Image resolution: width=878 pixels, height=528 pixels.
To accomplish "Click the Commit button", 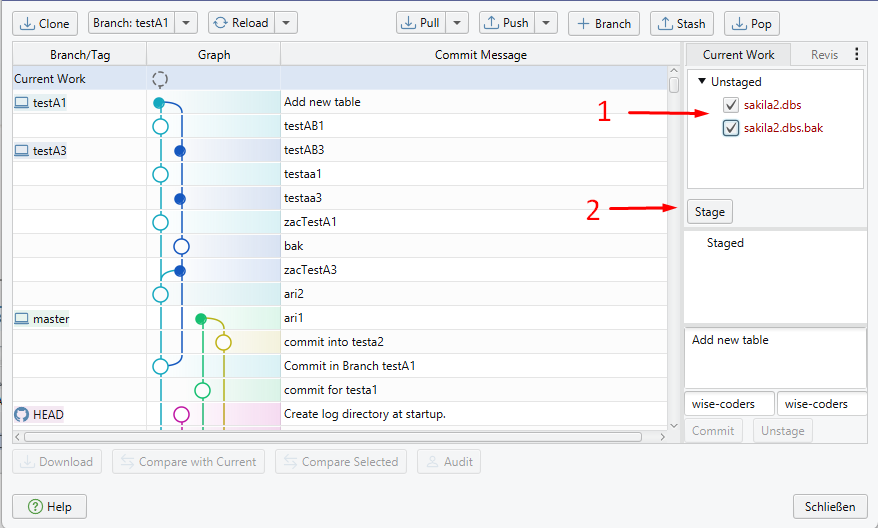I will coord(713,431).
